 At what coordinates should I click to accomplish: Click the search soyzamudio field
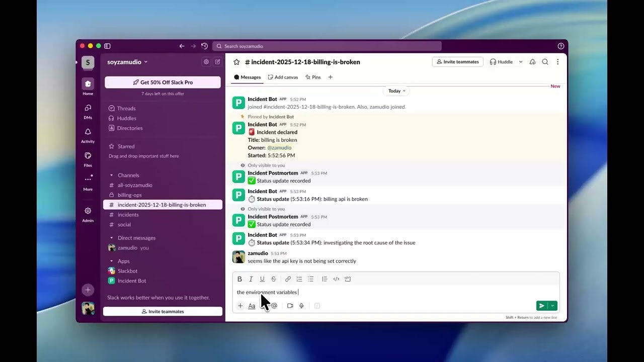pyautogui.click(x=327, y=46)
